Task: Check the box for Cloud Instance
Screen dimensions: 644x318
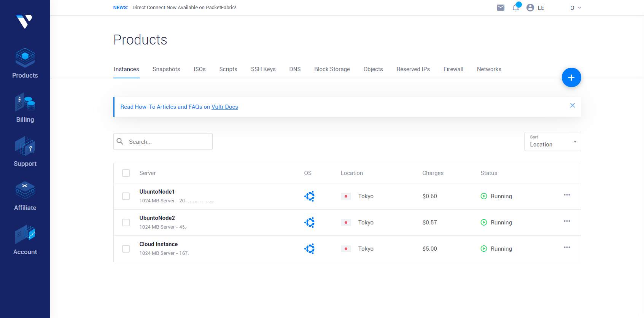Action: (126, 249)
